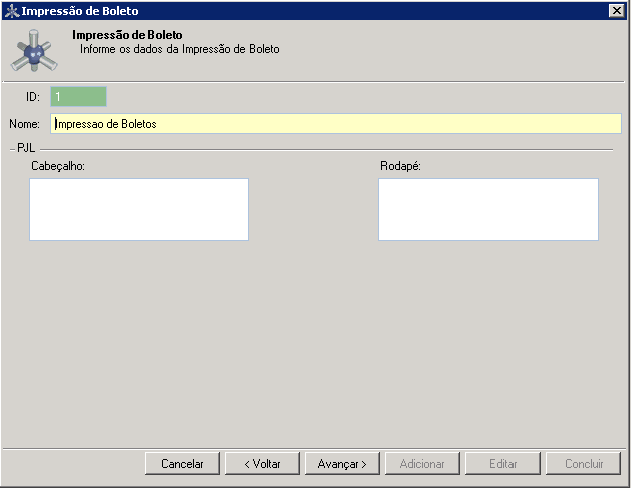Click the bold Impressão de Boleto heading
631x488 pixels.
(x=127, y=35)
